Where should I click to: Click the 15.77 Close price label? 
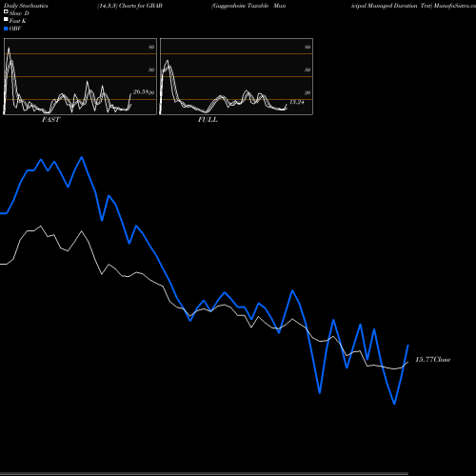click(x=433, y=359)
